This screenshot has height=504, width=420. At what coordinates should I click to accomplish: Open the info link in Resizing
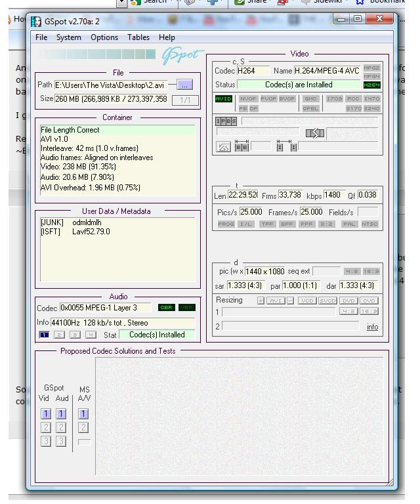[372, 327]
